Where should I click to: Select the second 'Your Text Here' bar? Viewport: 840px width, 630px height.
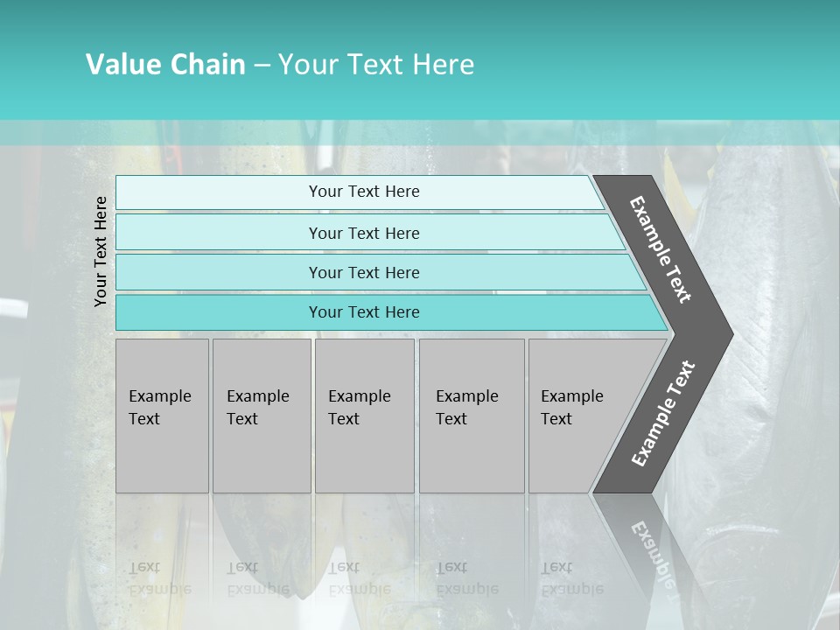[x=363, y=233]
